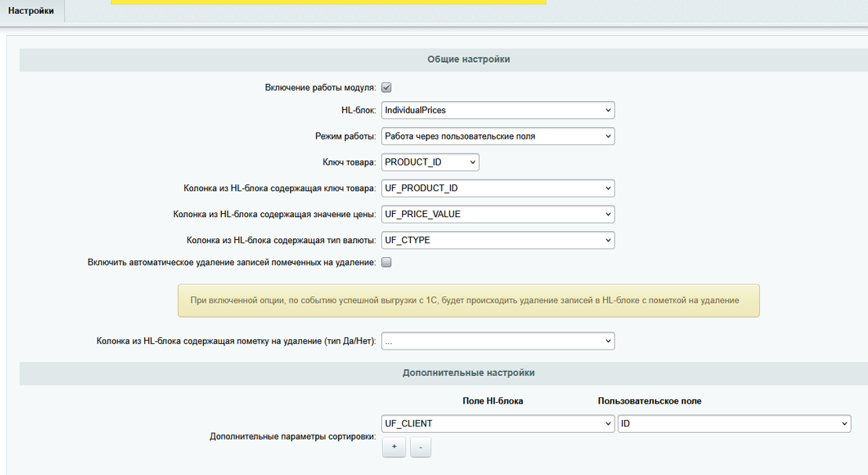Click the Дополнительные настройки section header
868x475 pixels.
click(468, 373)
